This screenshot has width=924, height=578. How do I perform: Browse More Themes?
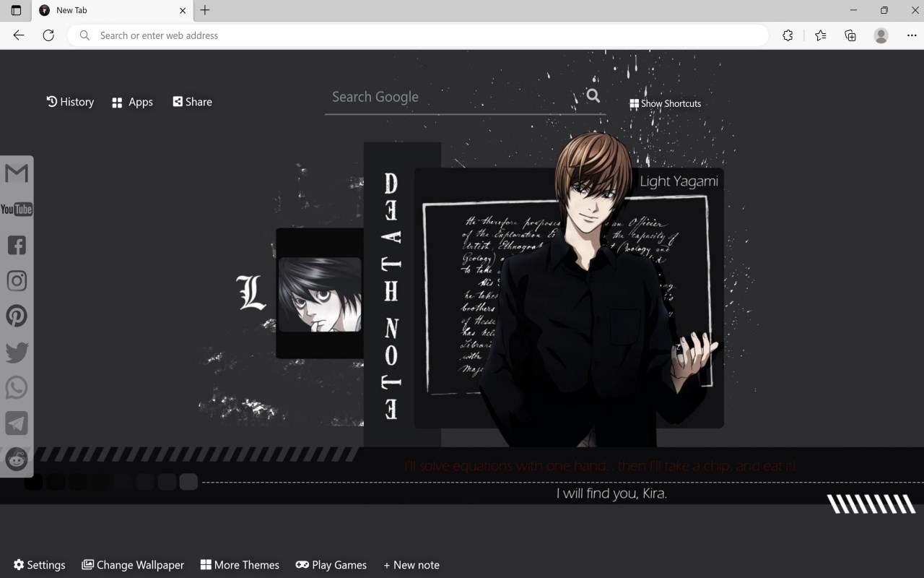[x=240, y=565]
